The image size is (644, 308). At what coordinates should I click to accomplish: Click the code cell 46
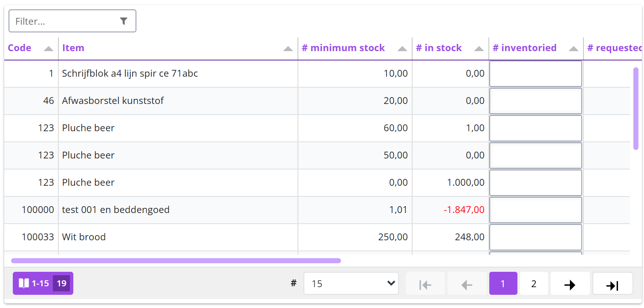point(49,101)
